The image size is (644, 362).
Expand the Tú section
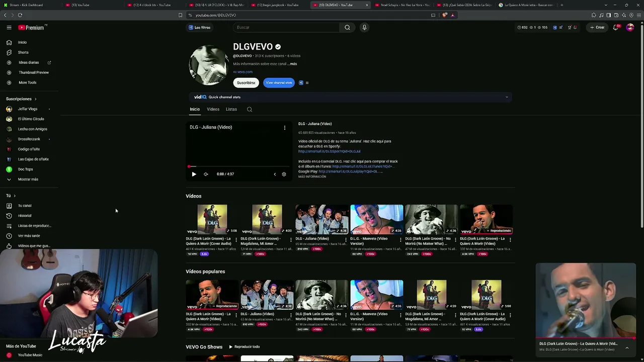pyautogui.click(x=11, y=196)
